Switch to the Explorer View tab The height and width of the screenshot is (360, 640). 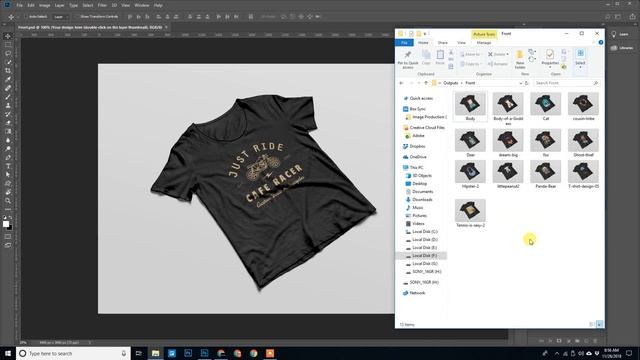(x=461, y=42)
